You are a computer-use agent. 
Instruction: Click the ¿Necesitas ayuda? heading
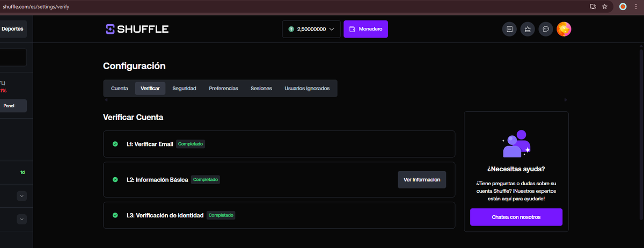516,169
